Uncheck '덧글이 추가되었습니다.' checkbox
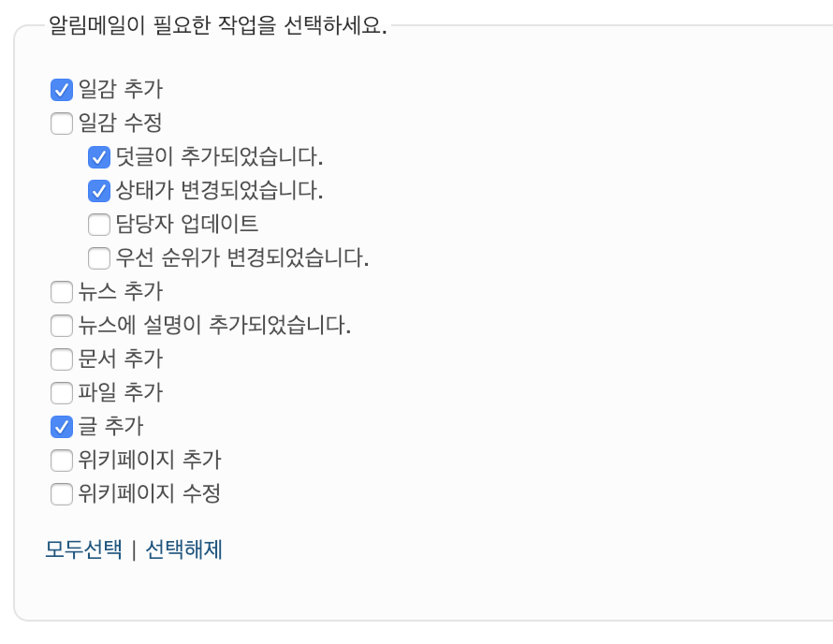The width and height of the screenshot is (833, 644). coord(99,157)
